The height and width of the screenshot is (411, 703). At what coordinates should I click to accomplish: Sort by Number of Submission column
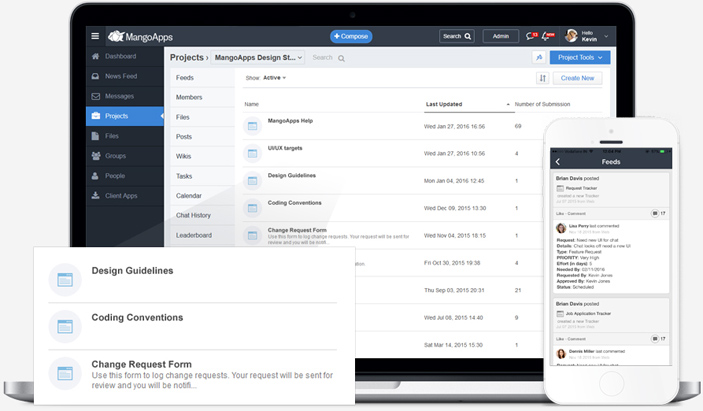[x=542, y=104]
